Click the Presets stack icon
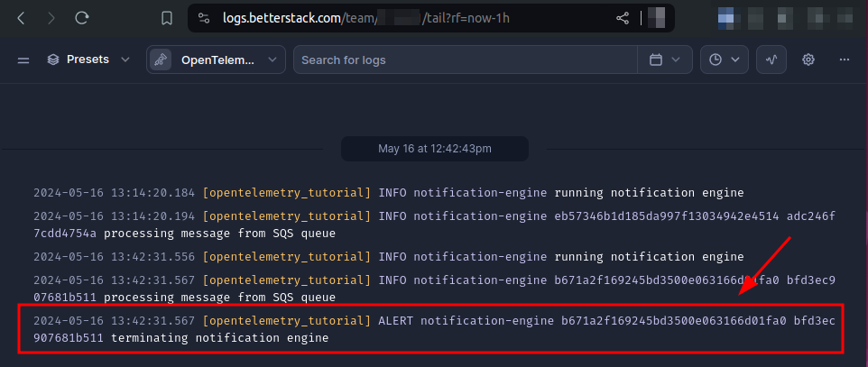This screenshot has width=868, height=367. pyautogui.click(x=53, y=60)
